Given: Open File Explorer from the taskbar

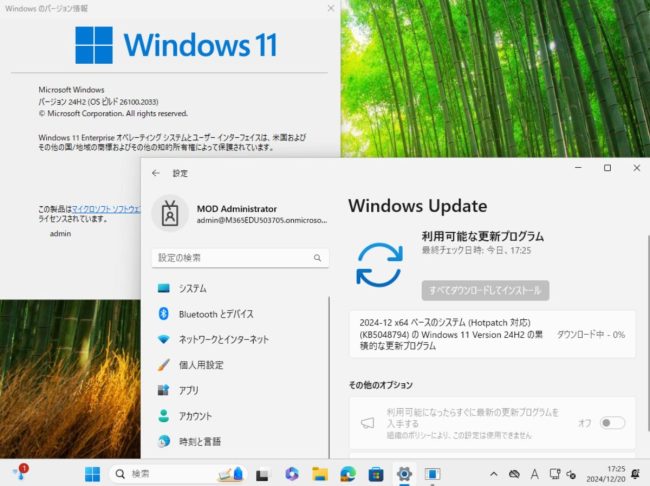Looking at the screenshot, I should (x=319, y=473).
